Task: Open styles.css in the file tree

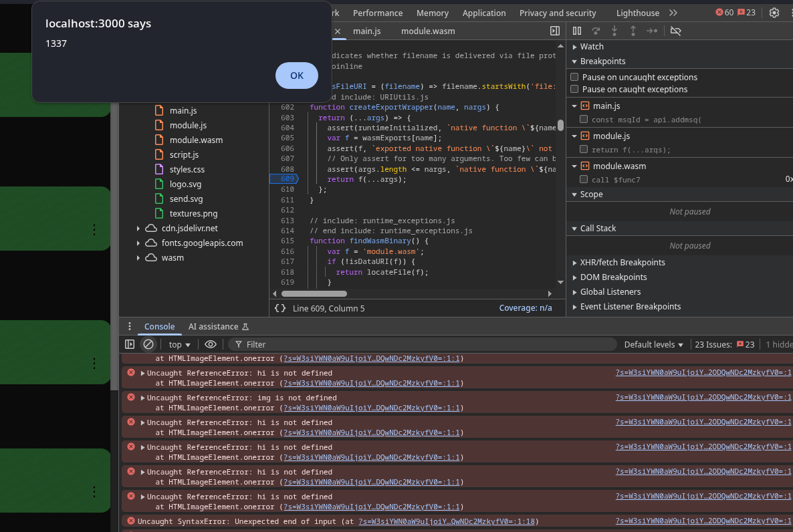Action: pos(187,169)
